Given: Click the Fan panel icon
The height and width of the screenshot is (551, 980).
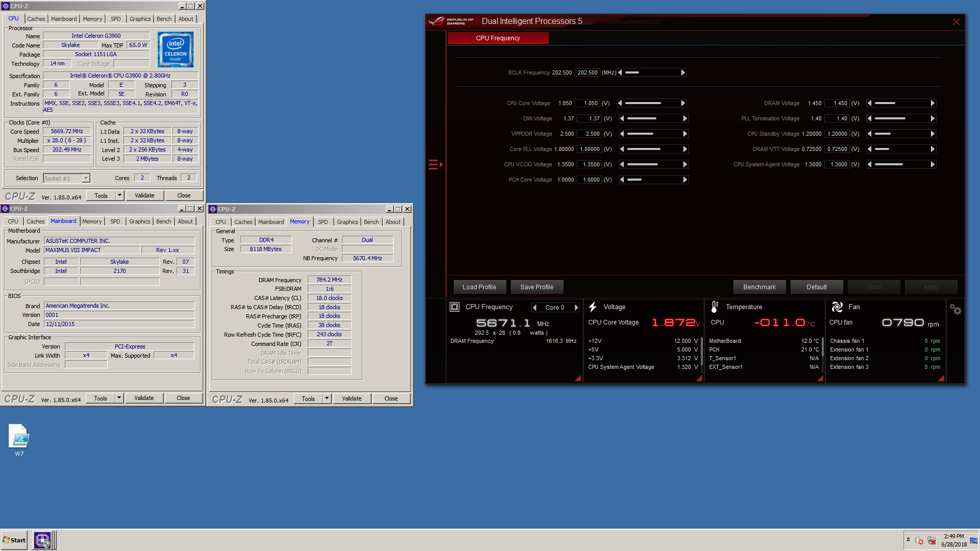Looking at the screenshot, I should tap(837, 307).
